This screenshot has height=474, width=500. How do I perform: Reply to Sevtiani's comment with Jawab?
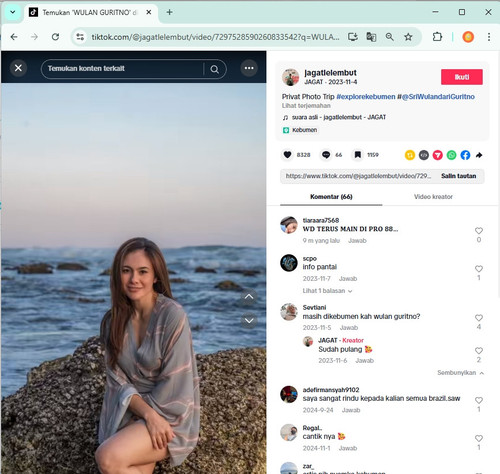tap(349, 328)
